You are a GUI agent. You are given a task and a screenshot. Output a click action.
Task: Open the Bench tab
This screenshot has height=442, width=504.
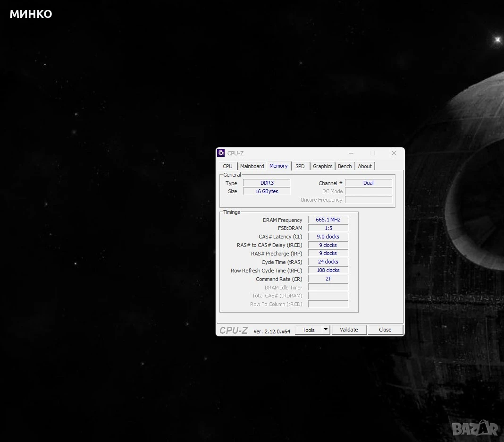pyautogui.click(x=344, y=166)
